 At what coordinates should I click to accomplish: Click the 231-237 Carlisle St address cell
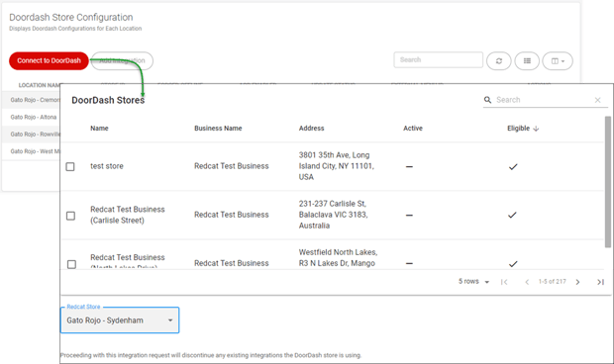[333, 215]
